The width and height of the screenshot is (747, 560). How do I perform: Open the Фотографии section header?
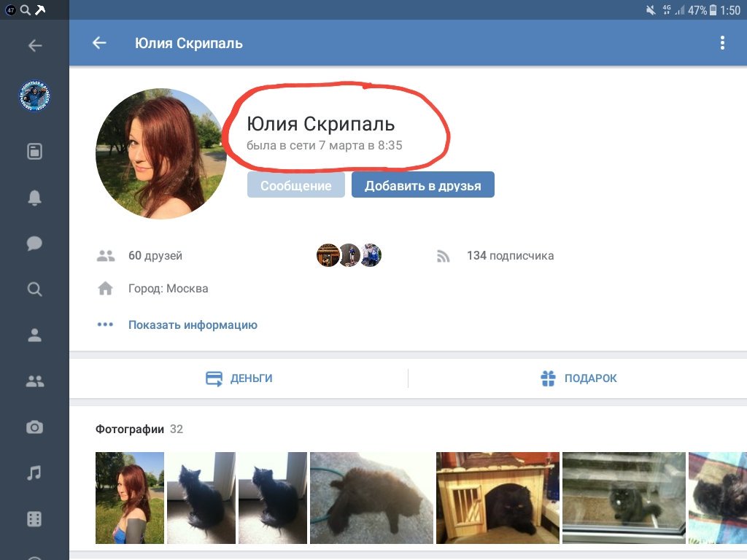[130, 429]
